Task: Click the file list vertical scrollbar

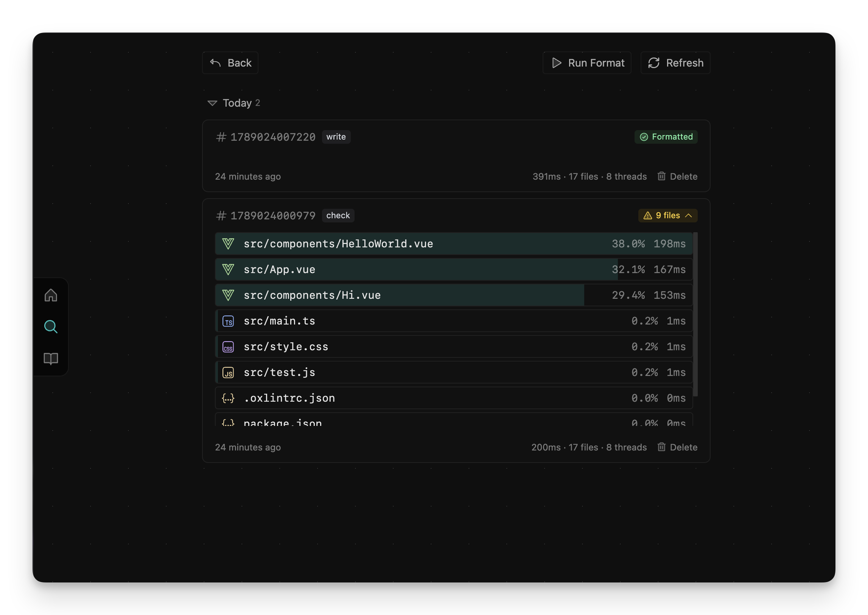Action: (695, 314)
